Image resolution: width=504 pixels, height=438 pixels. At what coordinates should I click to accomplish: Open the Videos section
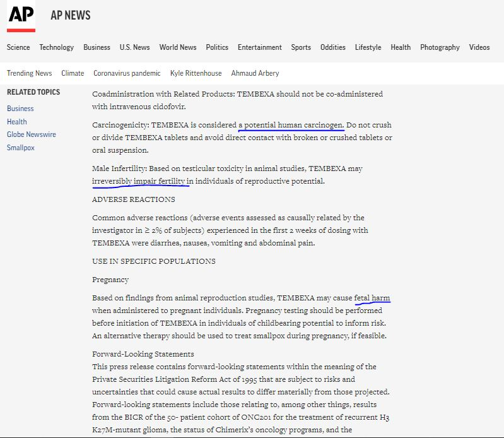coord(479,47)
